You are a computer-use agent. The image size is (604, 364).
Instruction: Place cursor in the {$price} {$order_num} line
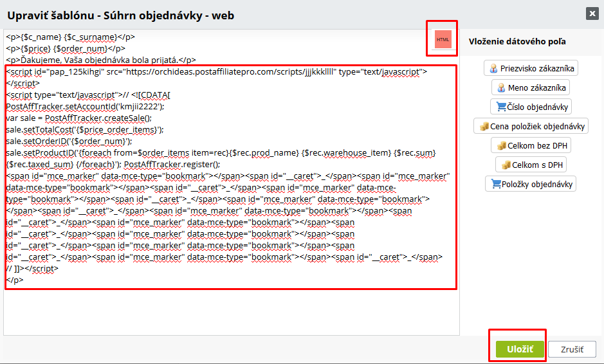pyautogui.click(x=66, y=48)
